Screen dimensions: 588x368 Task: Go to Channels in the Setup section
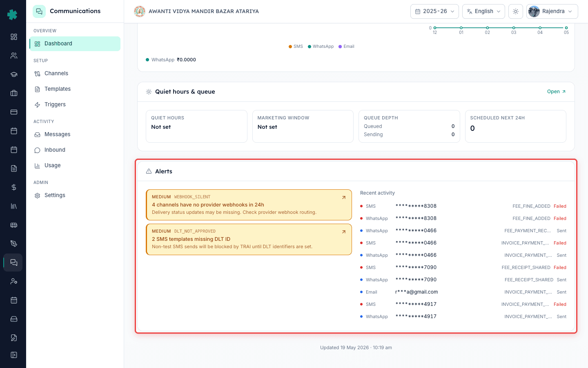pyautogui.click(x=75, y=74)
